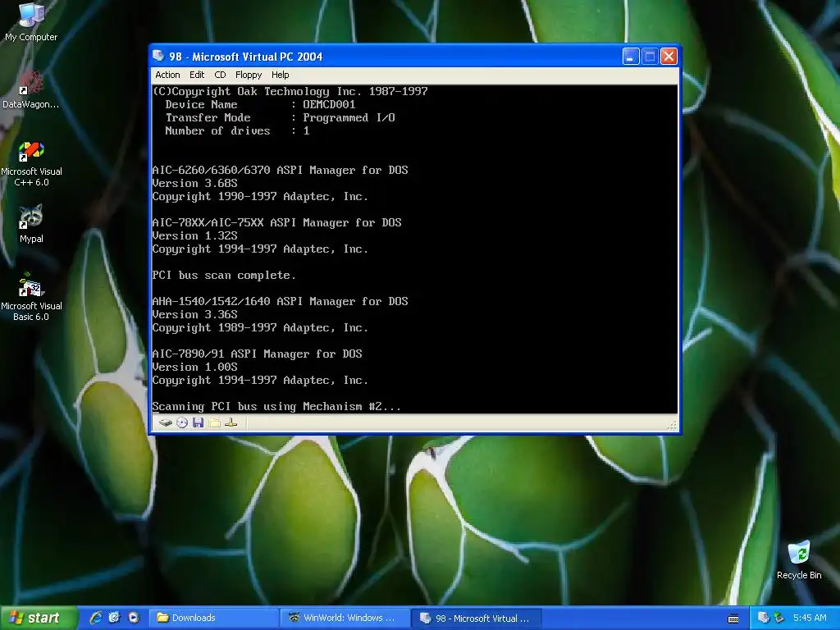Screen dimensions: 840x630
Task: Click the second Quick Launch icon
Action: [x=115, y=618]
